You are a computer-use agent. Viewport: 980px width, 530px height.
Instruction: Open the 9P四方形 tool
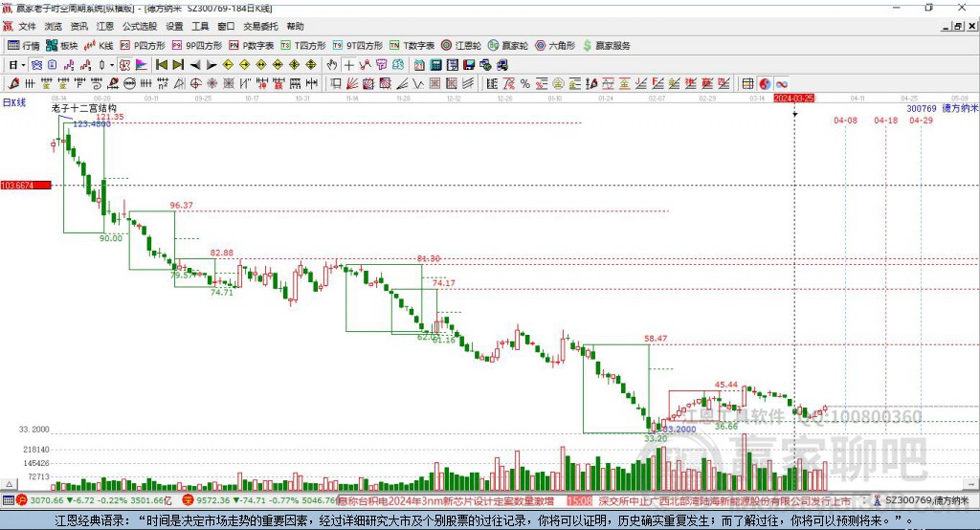click(197, 46)
